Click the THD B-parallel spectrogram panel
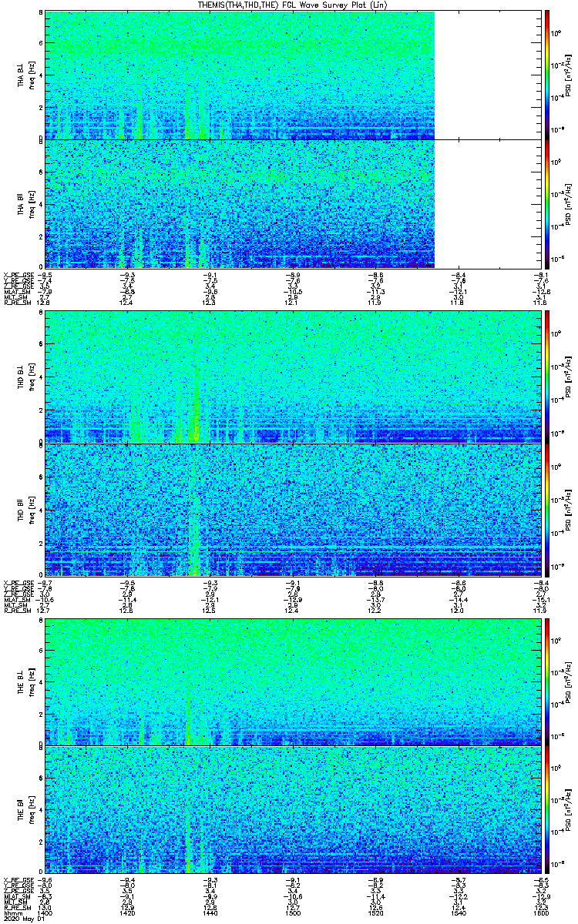Screen dimensions: 578x924 (x=292, y=509)
